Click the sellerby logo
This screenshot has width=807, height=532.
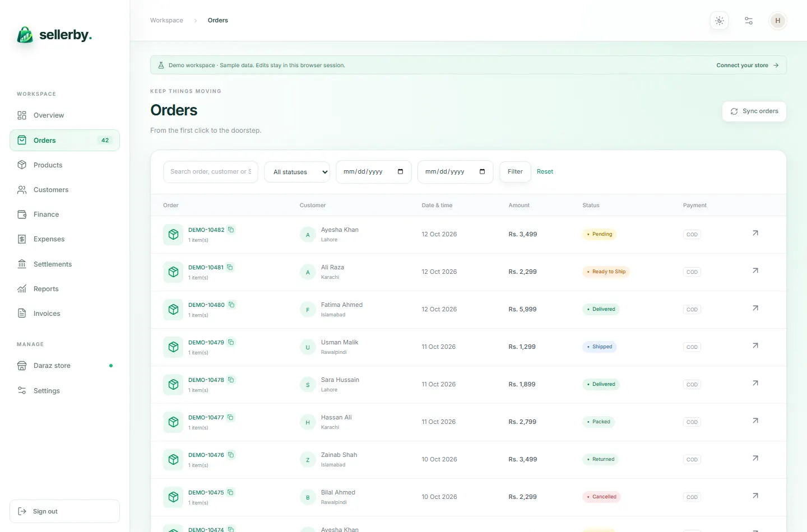[x=54, y=35]
